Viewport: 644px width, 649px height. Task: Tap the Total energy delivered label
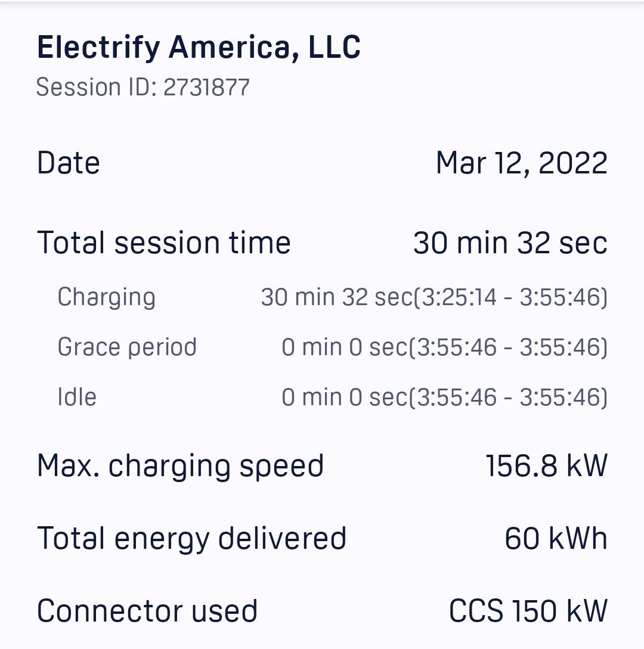pos(191,539)
